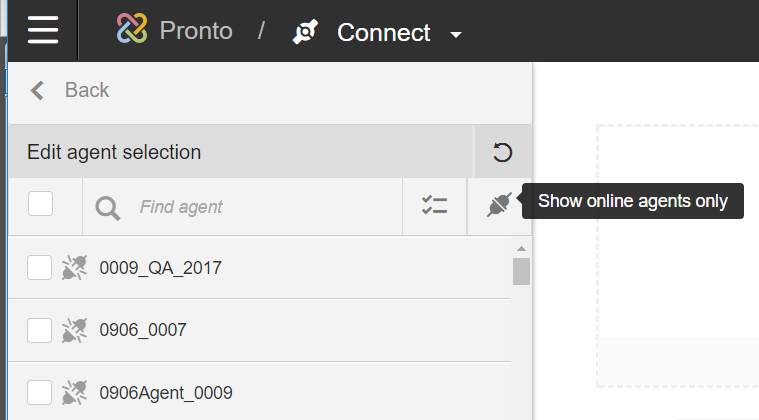Click offline status icon for 0906Agent_0009
Viewport: 759px width, 420px height.
(74, 392)
